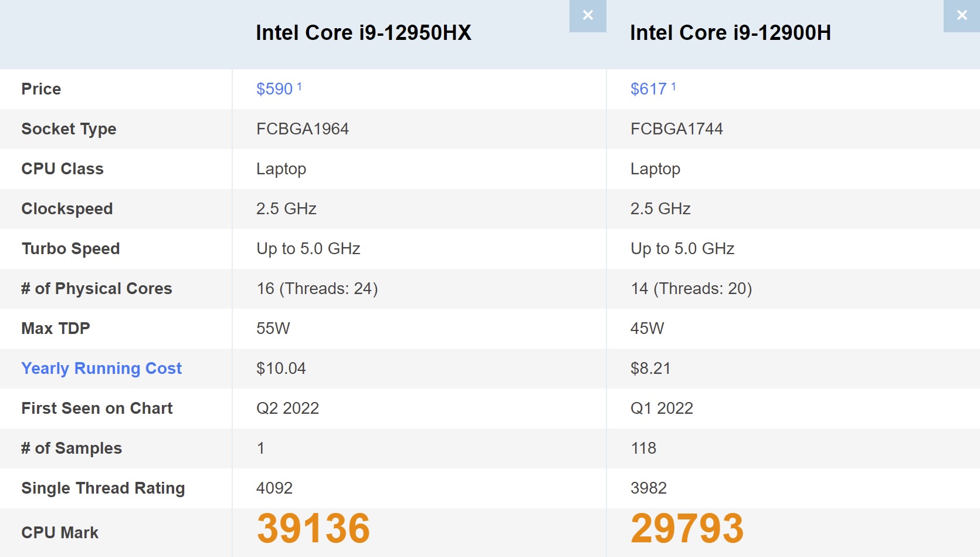
Task: Click the 14 (Threads: 20) cell
Action: tap(691, 288)
